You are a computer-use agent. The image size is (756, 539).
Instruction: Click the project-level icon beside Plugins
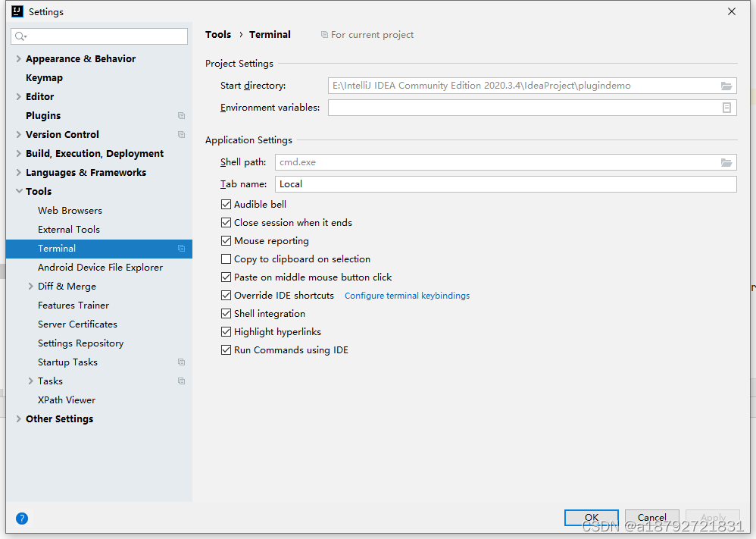pos(181,116)
